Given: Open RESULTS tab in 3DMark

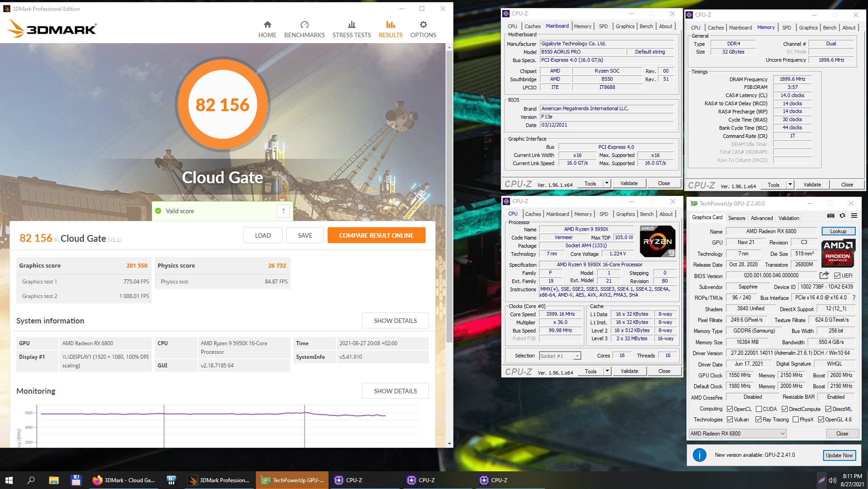Looking at the screenshot, I should point(391,29).
